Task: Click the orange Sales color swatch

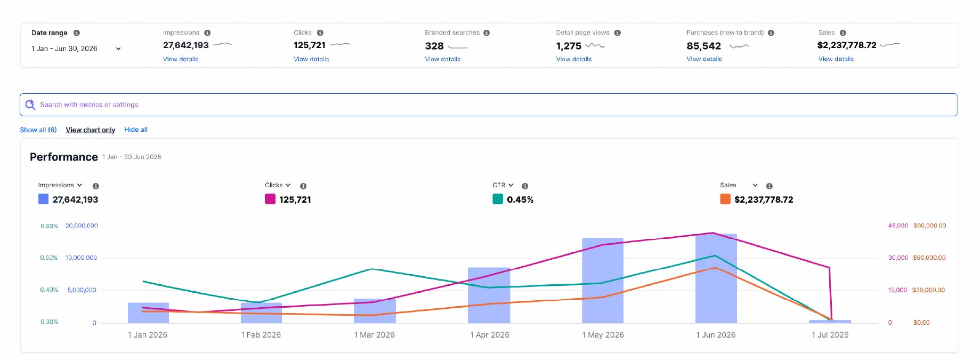Action: [x=725, y=199]
